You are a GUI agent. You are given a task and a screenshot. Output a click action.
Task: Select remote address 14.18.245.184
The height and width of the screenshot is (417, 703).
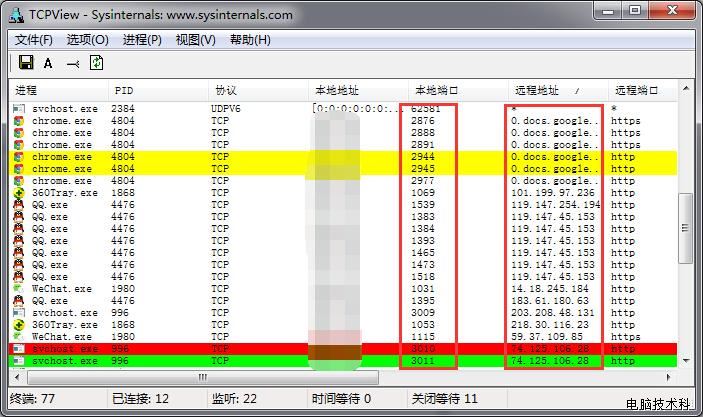tap(550, 289)
